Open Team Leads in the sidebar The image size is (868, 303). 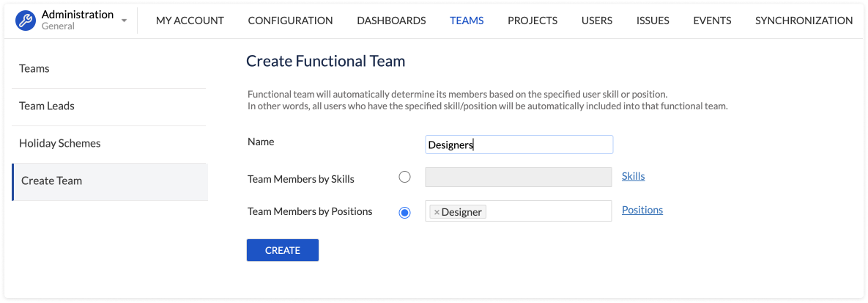click(x=47, y=106)
